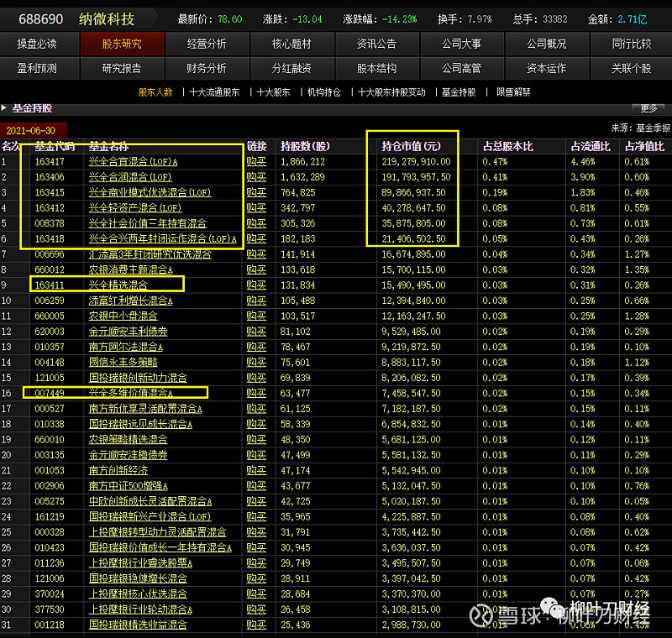Open fund 兴全轻资产混合(LOF)
The height and width of the screenshot is (638, 672).
tap(135, 208)
